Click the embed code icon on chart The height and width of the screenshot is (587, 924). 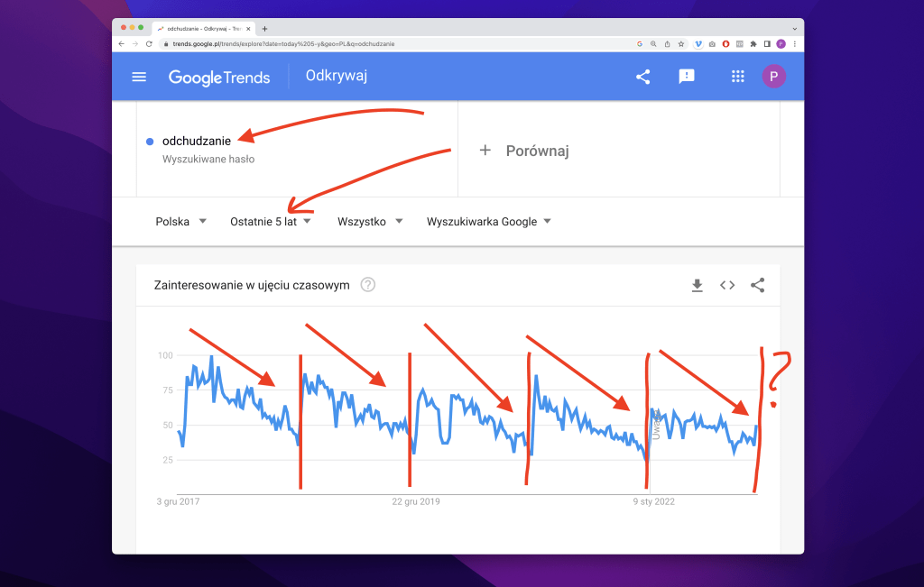tap(727, 285)
